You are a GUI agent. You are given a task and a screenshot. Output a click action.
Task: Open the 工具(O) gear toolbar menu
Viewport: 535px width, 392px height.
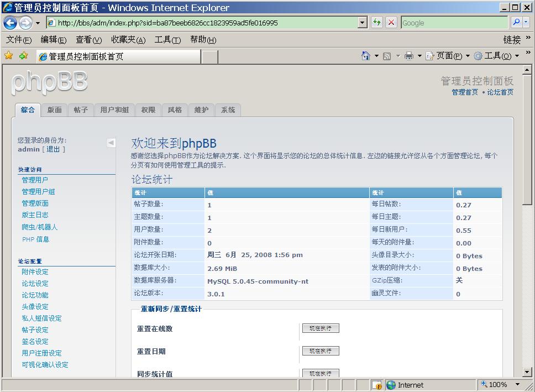pos(496,56)
